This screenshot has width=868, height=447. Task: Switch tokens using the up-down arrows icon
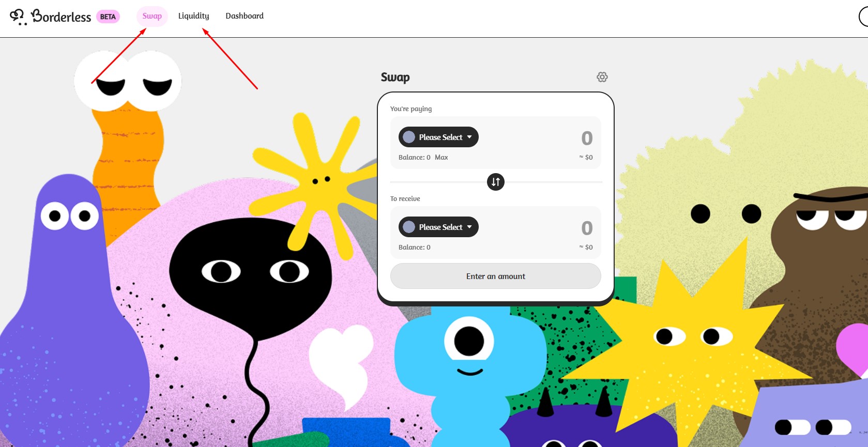click(495, 182)
